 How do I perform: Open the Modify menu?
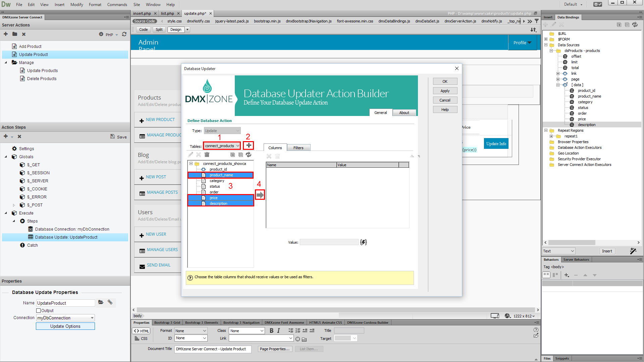pos(76,4)
